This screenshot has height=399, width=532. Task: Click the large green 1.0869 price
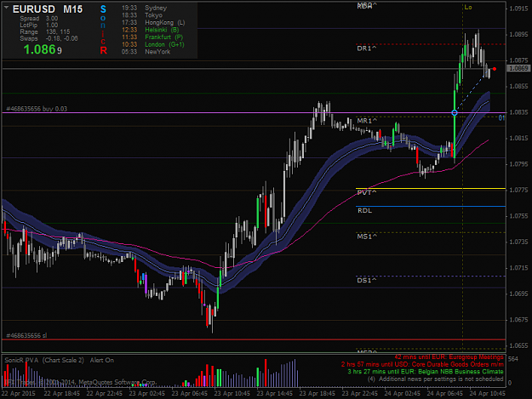(x=43, y=50)
